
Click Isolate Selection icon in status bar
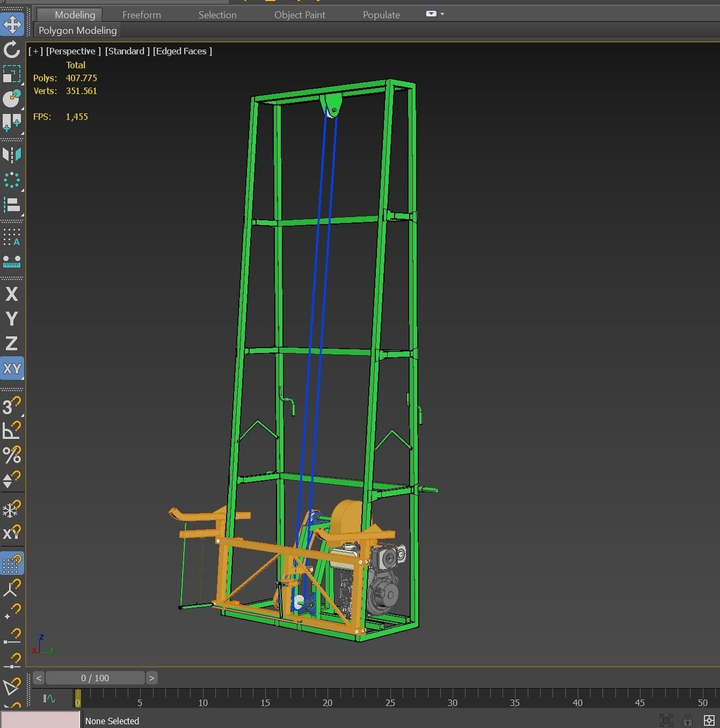666,720
